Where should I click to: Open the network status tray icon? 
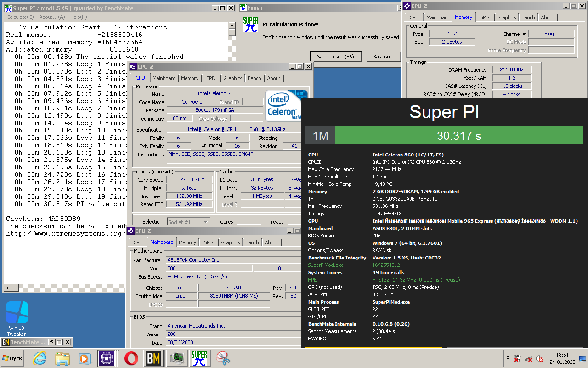[528, 358]
